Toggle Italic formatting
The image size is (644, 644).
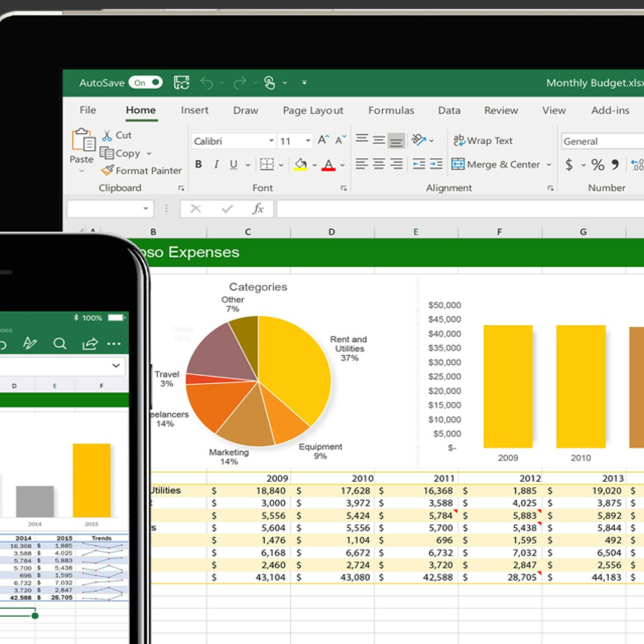(x=216, y=164)
